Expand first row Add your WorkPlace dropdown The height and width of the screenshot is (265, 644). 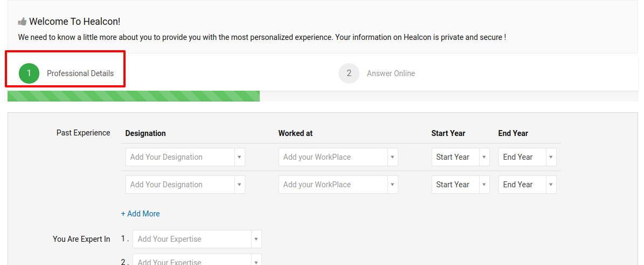[338, 157]
